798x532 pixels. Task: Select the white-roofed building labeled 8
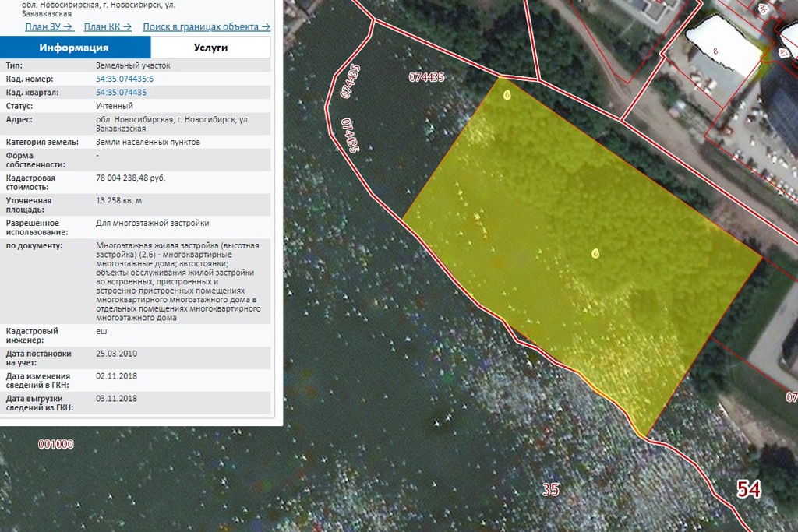click(721, 48)
